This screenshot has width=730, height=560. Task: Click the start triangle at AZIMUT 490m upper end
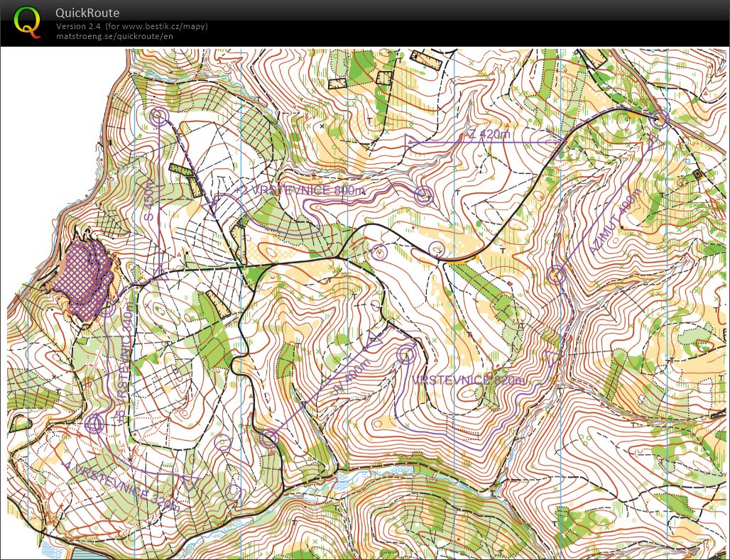(652, 143)
